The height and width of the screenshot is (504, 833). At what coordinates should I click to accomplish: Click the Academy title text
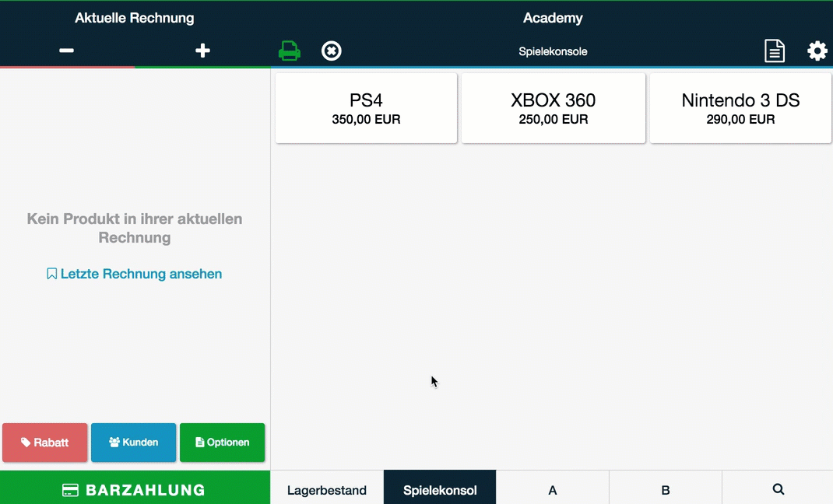[553, 18]
